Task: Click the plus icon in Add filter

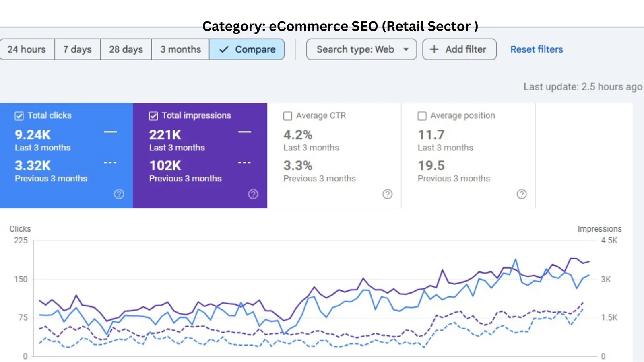Action: [434, 49]
